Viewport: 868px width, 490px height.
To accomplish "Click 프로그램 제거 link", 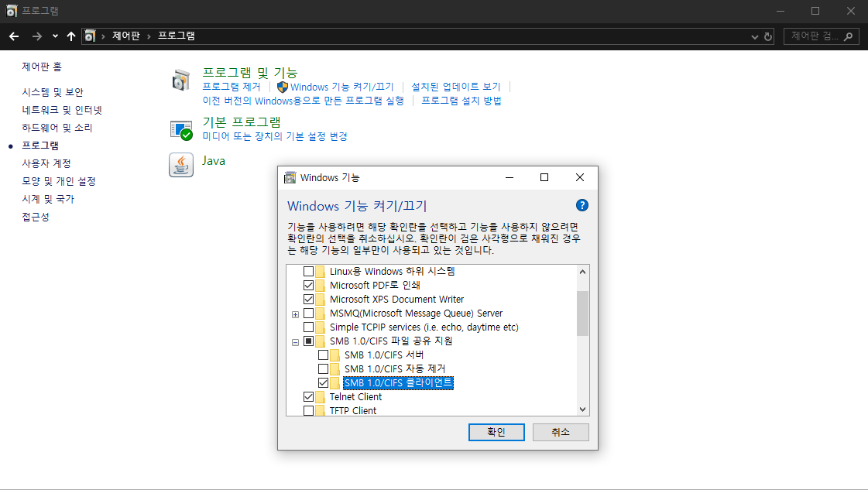I will pos(232,87).
